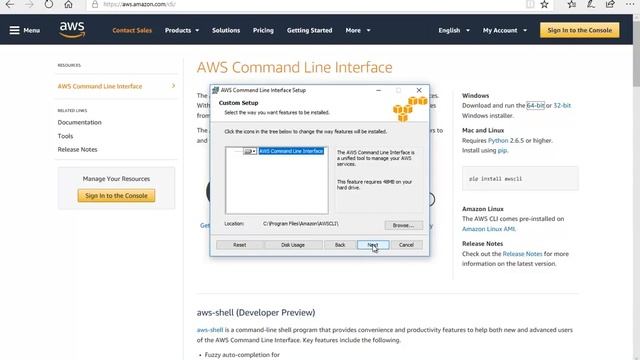Open the Getting Started menu item
This screenshot has height=360, width=640.
point(309,30)
